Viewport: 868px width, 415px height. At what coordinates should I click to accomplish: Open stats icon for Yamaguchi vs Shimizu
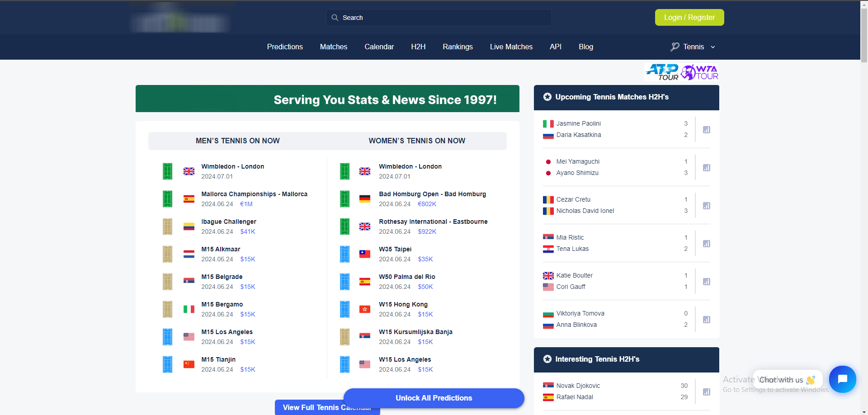[x=707, y=168]
